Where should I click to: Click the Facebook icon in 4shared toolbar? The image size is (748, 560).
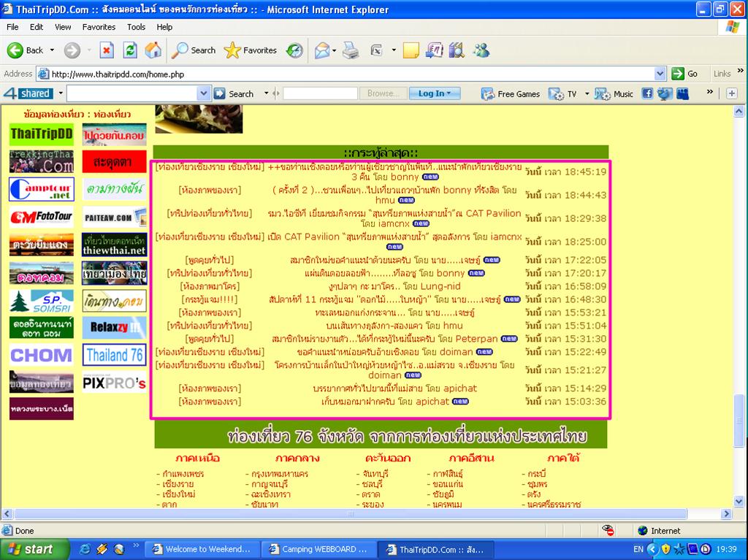pyautogui.click(x=647, y=93)
